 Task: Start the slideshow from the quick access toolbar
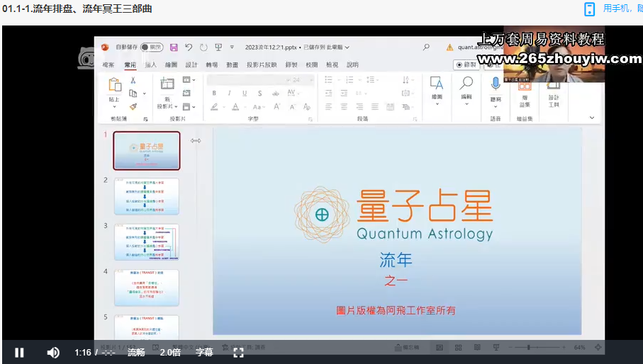click(218, 47)
